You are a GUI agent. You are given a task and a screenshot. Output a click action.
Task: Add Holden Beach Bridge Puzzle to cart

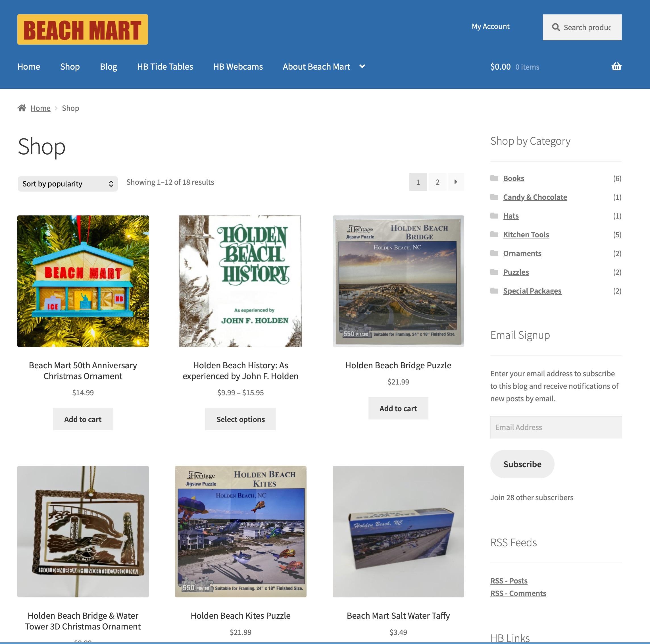[x=398, y=408]
